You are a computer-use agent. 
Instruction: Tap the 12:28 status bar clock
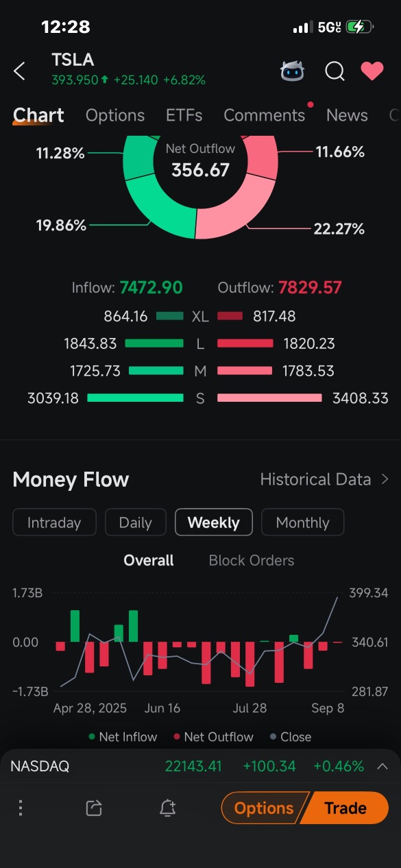pos(66,27)
